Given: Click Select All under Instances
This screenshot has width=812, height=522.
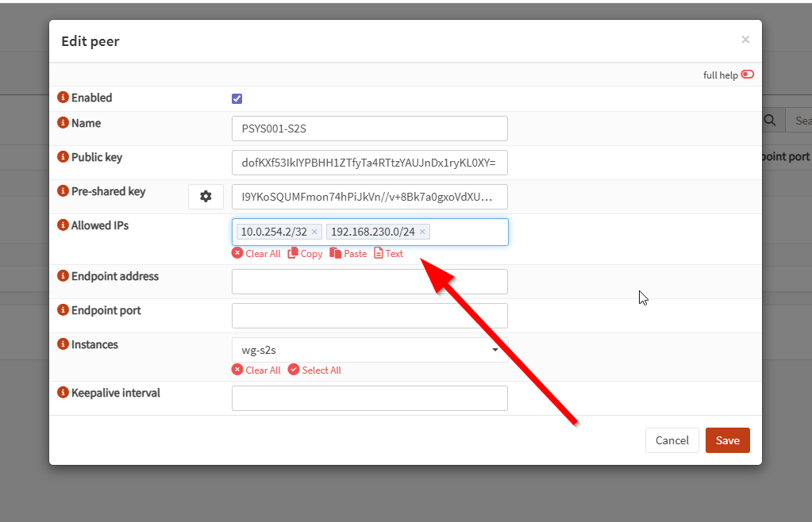Looking at the screenshot, I should (315, 370).
